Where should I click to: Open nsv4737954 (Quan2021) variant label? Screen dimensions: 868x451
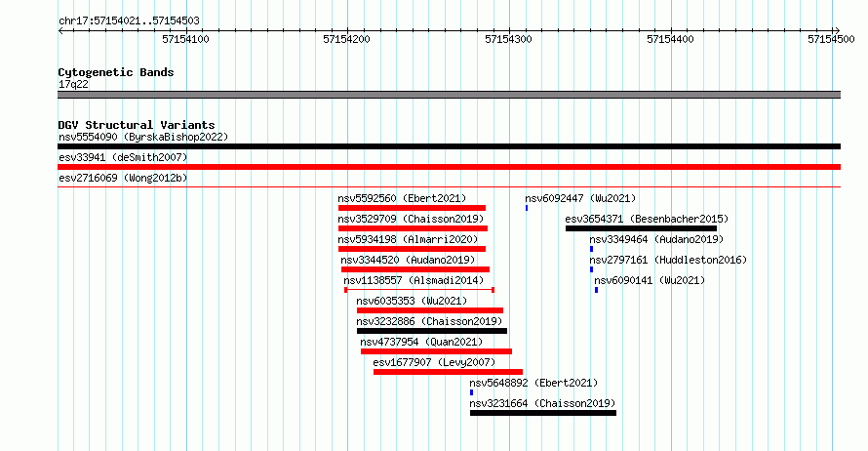click(421, 342)
